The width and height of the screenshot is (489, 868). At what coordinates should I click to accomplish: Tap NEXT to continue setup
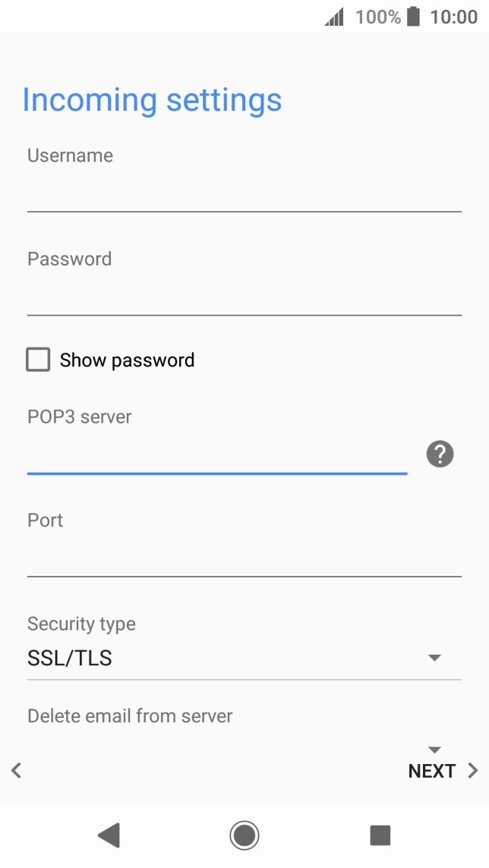tap(431, 770)
